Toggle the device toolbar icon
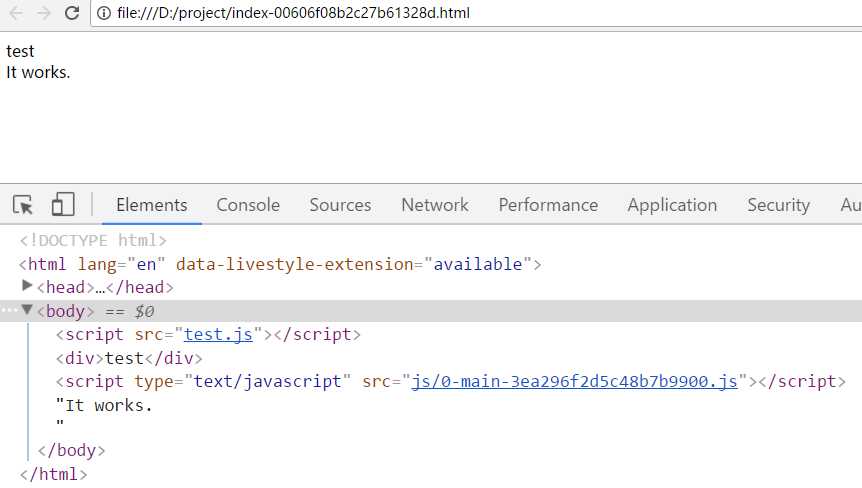The width and height of the screenshot is (862, 488). 63,205
